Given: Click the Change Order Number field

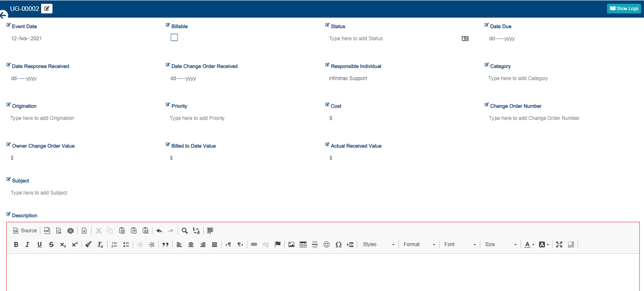Looking at the screenshot, I should click(x=563, y=118).
